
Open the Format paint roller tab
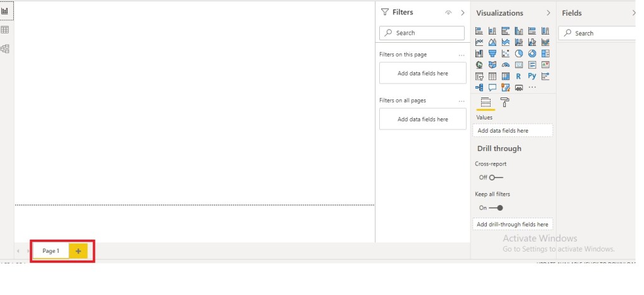(504, 103)
